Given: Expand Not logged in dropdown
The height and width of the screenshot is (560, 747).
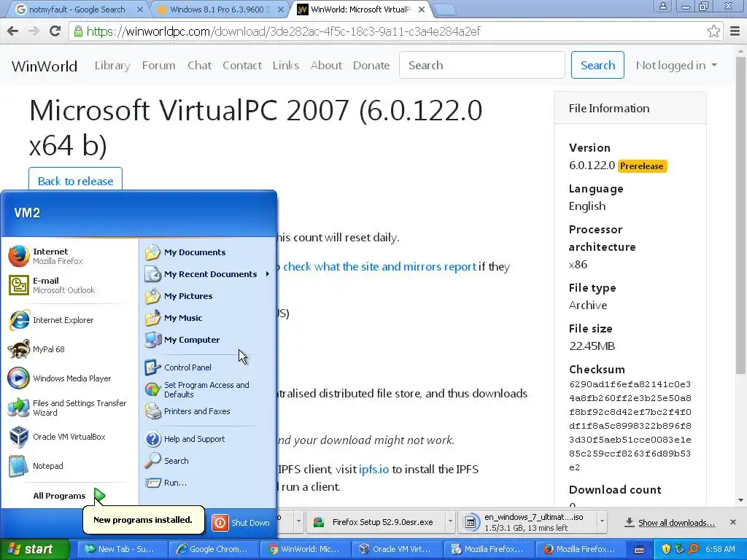Looking at the screenshot, I should pos(676,65).
